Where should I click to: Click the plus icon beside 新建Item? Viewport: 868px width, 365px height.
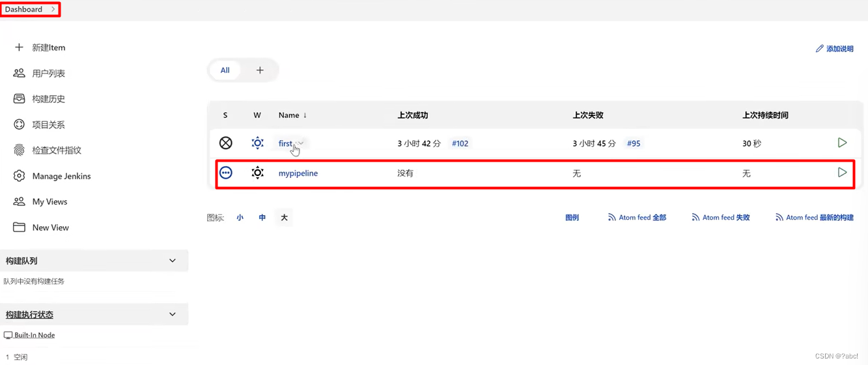pyautogui.click(x=19, y=48)
